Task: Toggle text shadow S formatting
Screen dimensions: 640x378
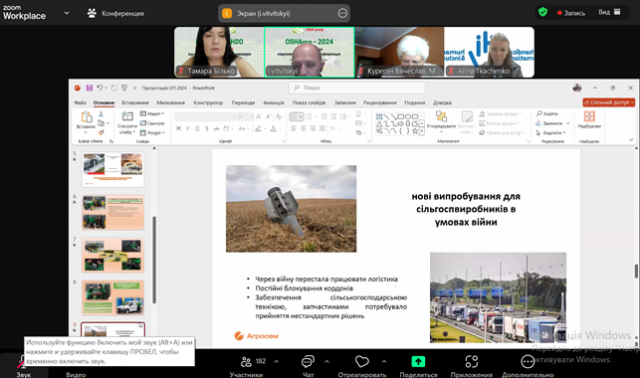Action: 207,129
